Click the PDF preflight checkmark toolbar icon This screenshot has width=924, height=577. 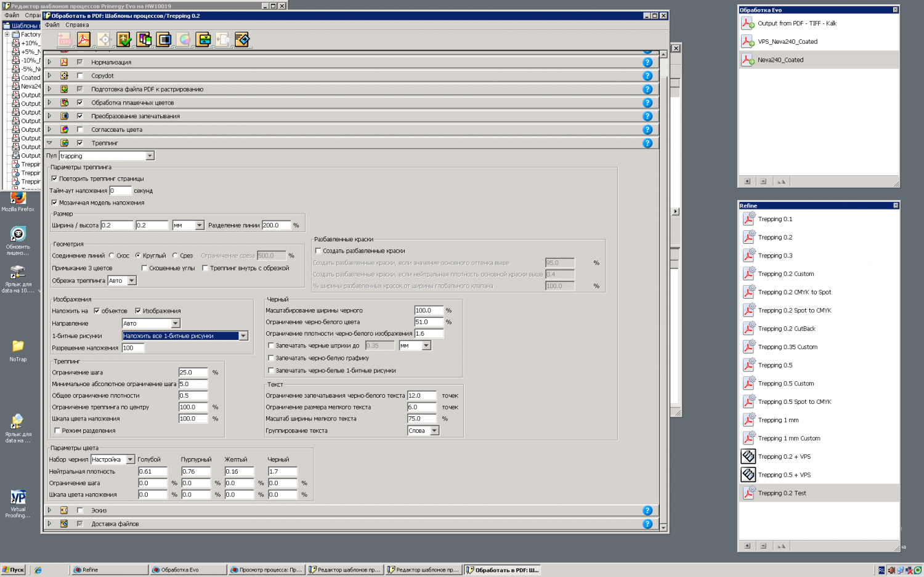point(124,40)
